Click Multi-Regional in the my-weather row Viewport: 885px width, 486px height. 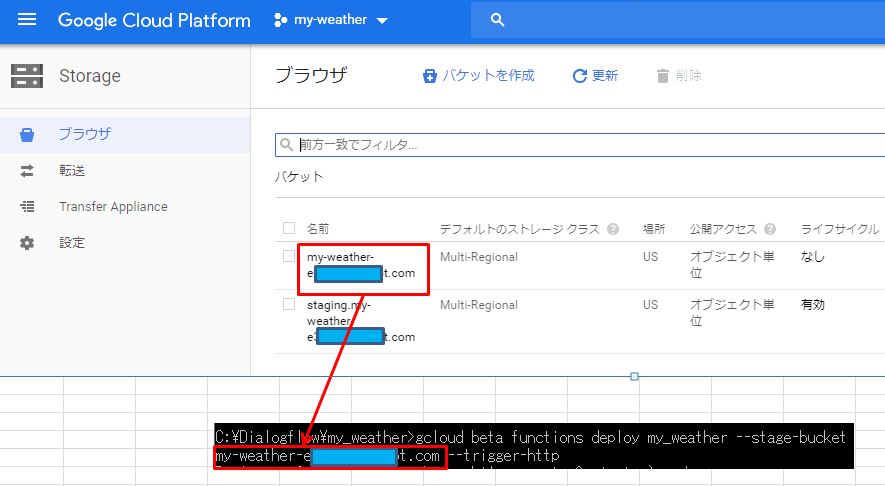pyautogui.click(x=479, y=257)
